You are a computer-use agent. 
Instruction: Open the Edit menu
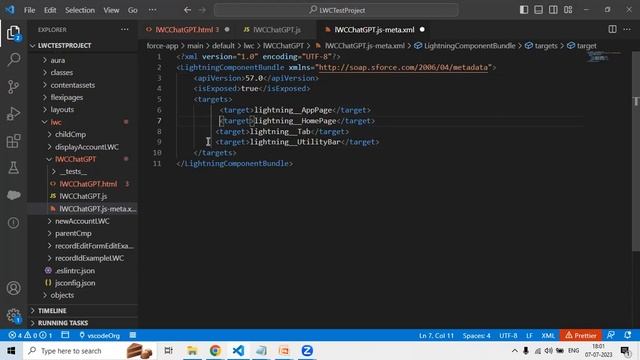(x=50, y=10)
